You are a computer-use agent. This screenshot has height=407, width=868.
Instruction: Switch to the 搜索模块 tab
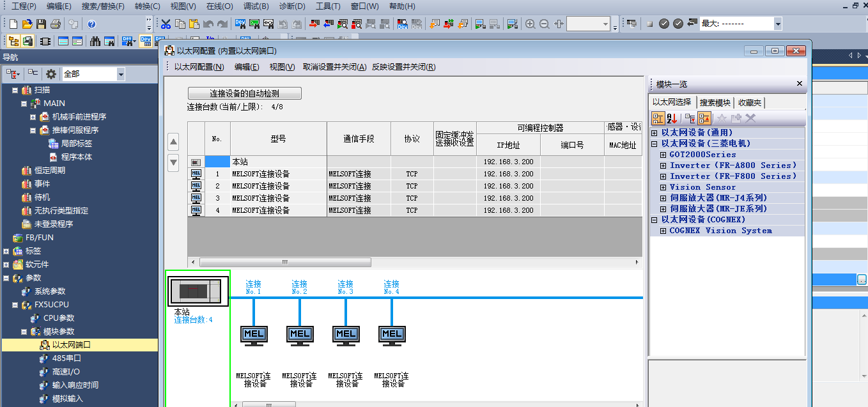pyautogui.click(x=714, y=102)
